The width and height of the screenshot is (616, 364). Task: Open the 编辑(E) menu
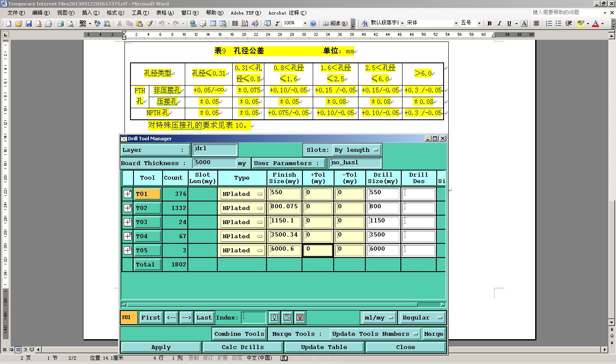point(41,13)
